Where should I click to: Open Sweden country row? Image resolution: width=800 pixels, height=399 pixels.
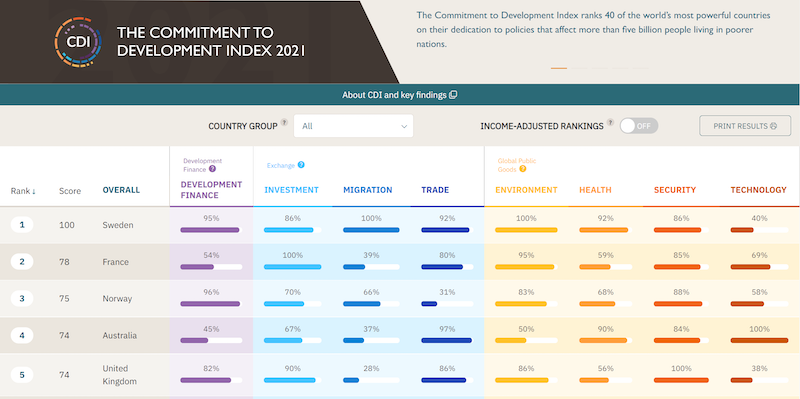click(x=400, y=225)
